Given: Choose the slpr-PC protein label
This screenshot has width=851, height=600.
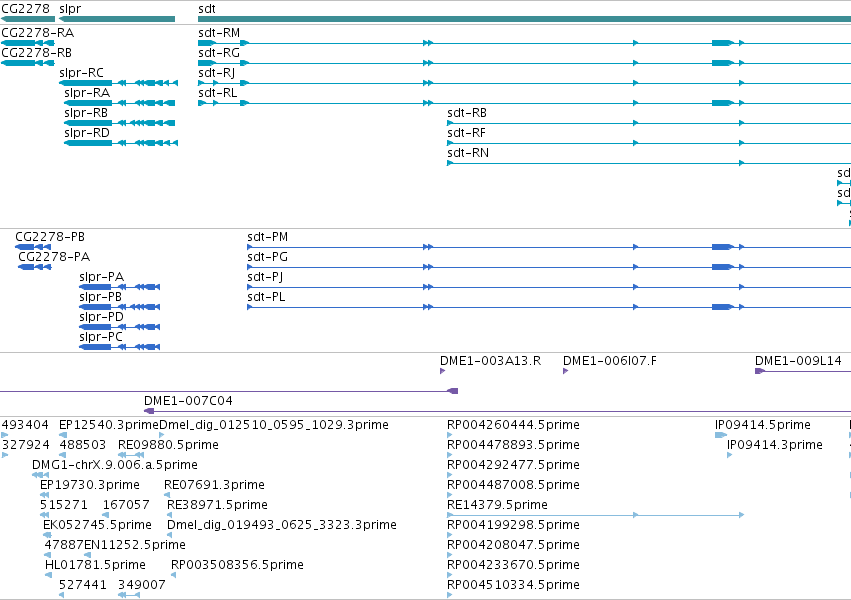Looking at the screenshot, I should tap(101, 337).
